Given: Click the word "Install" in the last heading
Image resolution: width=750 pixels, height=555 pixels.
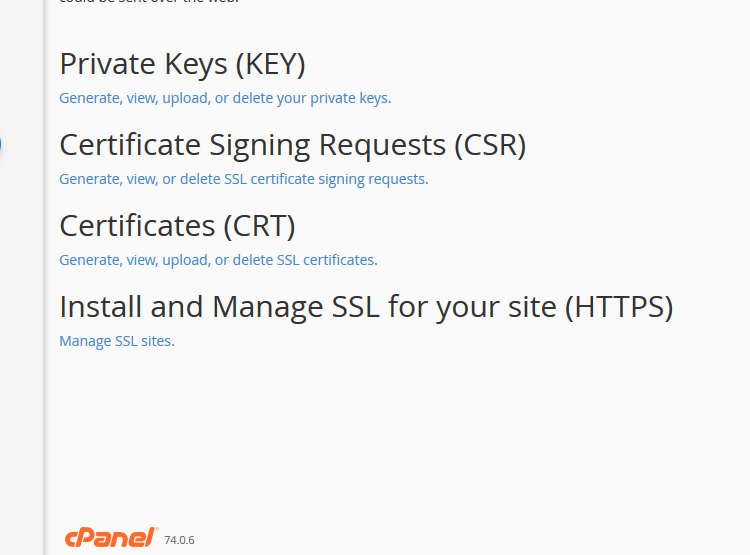Looking at the screenshot, I should tap(101, 307).
